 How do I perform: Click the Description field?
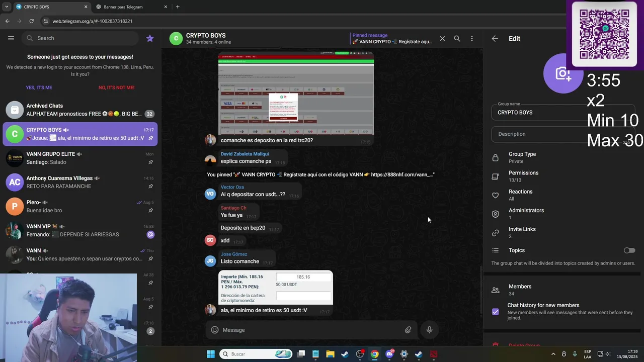pos(563,134)
